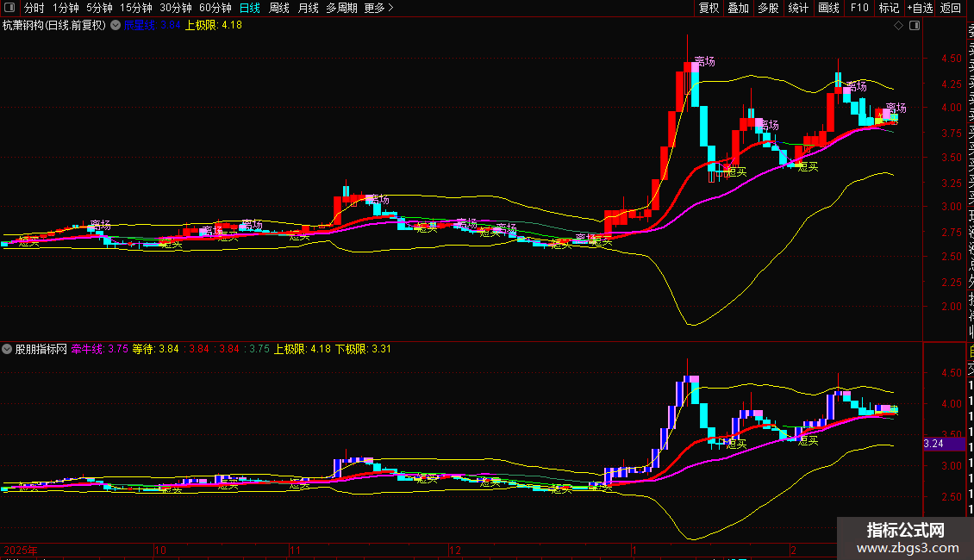Screen dimensions: 974x560
Task: Open the 复权 adjustment options
Action: point(709,8)
